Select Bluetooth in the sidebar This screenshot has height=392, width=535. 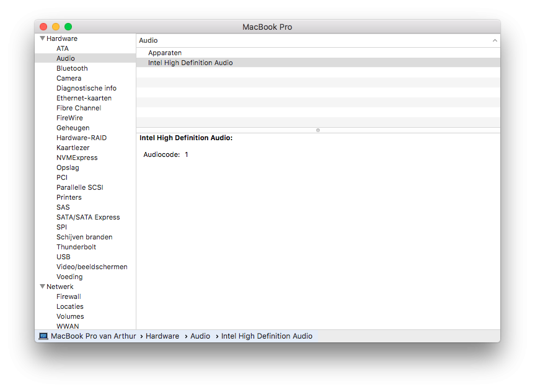pos(72,68)
